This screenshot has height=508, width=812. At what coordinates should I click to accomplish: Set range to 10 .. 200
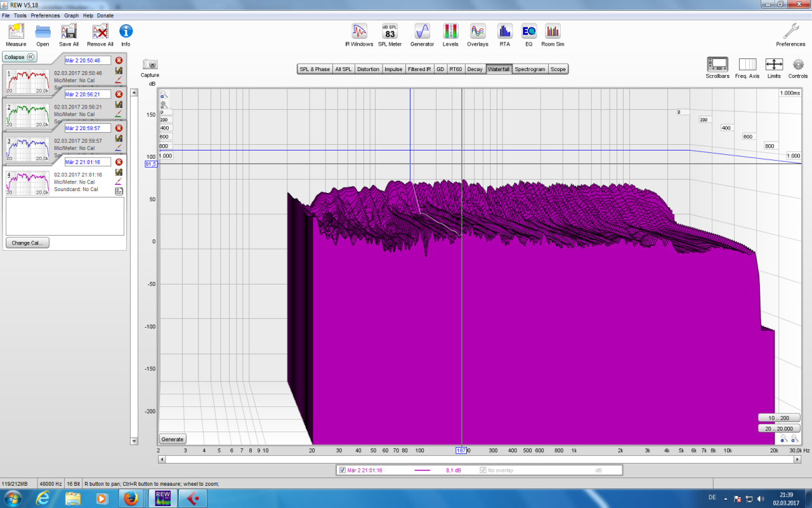tap(779, 418)
